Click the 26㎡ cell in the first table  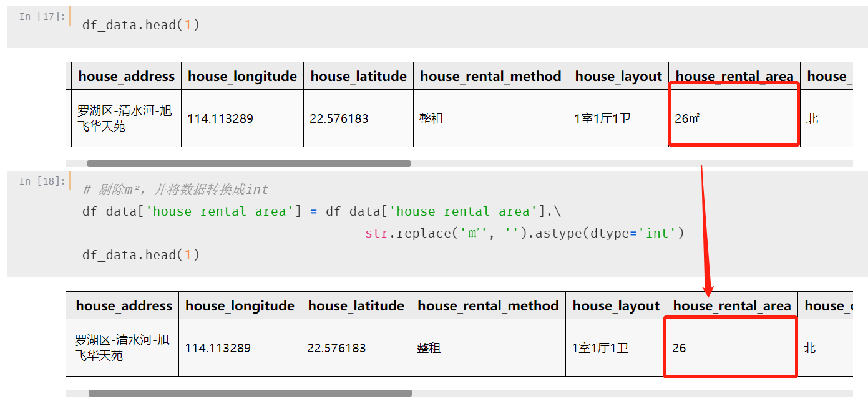point(687,118)
